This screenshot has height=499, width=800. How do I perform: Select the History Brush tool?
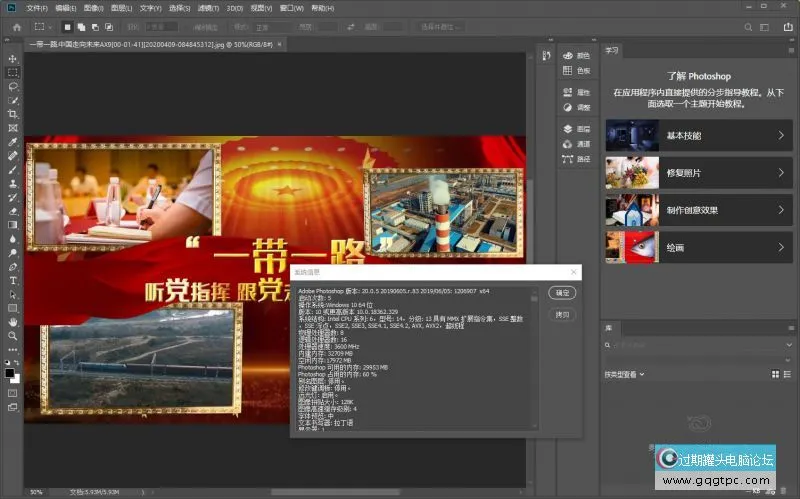point(13,197)
